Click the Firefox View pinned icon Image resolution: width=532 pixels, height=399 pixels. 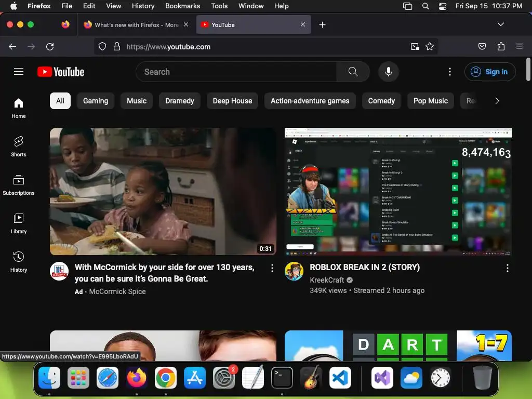(65, 24)
